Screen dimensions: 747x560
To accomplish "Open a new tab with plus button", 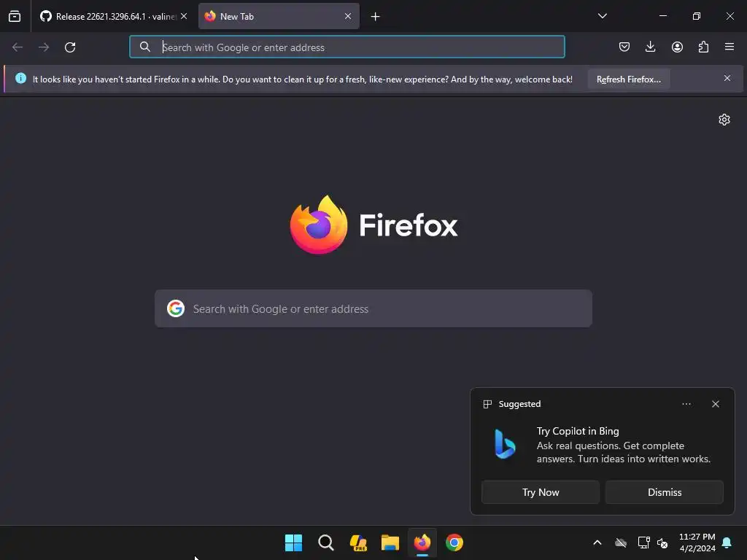I will tap(376, 17).
